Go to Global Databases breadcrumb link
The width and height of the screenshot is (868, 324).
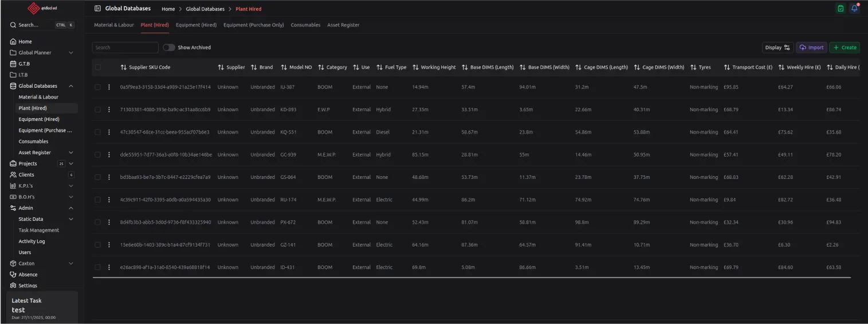[205, 9]
